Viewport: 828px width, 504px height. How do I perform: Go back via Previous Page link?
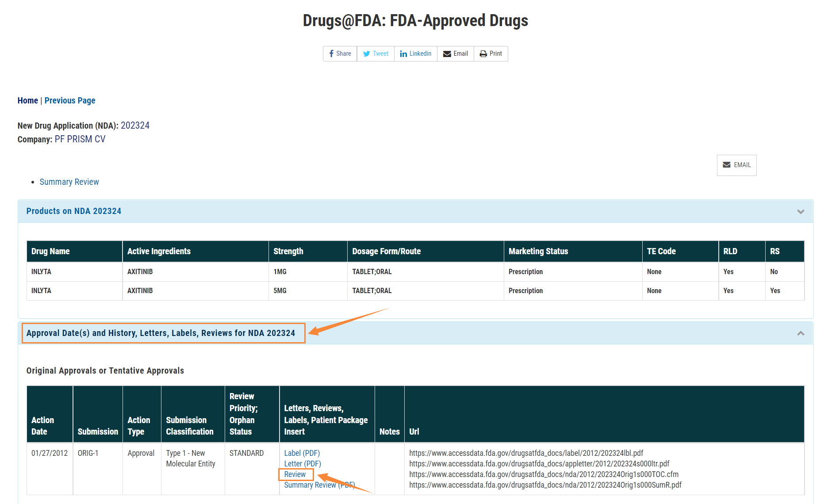(70, 101)
